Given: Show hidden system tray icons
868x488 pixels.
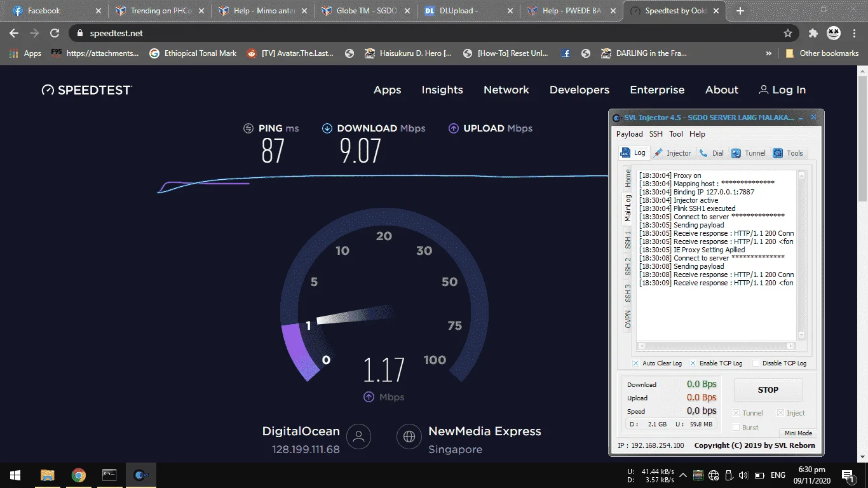Looking at the screenshot, I should point(683,475).
